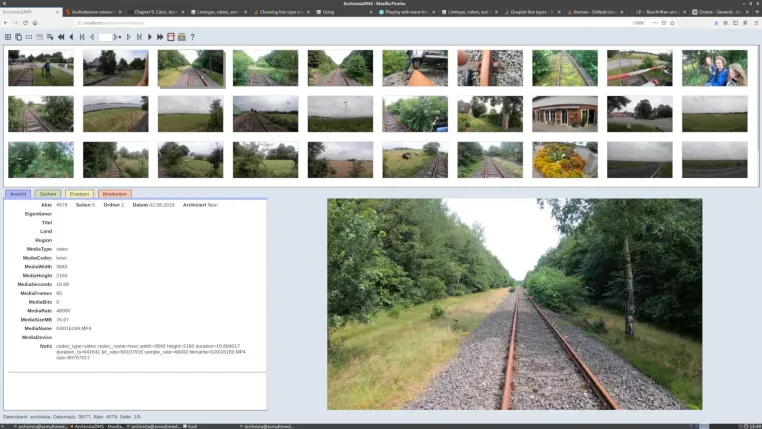The height and width of the screenshot is (429, 762).
Task: Select the brick building thumbnail
Action: 565,114
